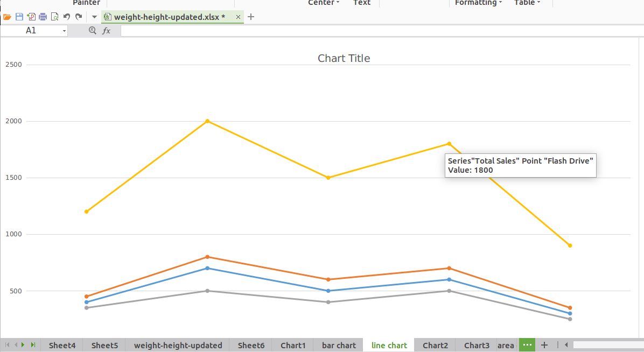Switch to Sheet6 tab
The width and height of the screenshot is (644, 352).
coord(251,346)
